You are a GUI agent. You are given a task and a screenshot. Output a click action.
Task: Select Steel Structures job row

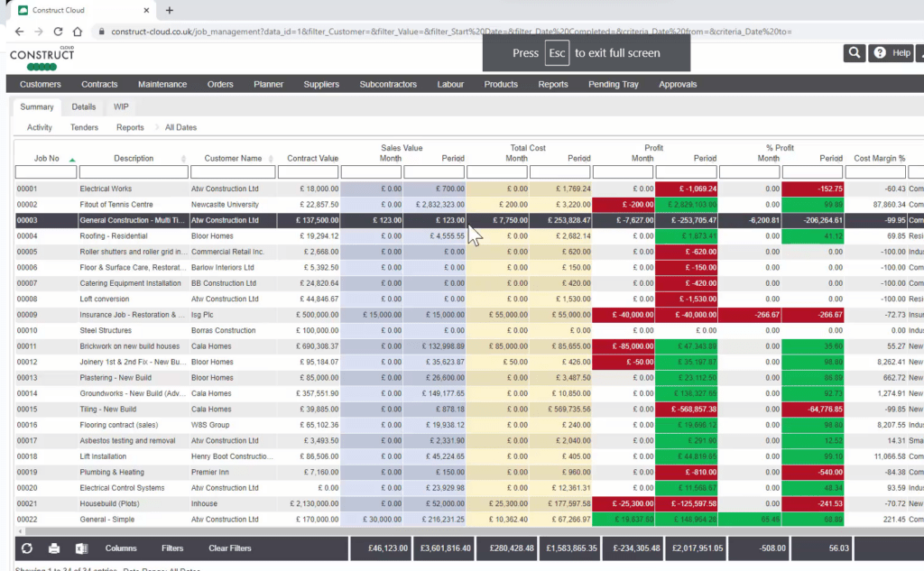[x=469, y=330]
